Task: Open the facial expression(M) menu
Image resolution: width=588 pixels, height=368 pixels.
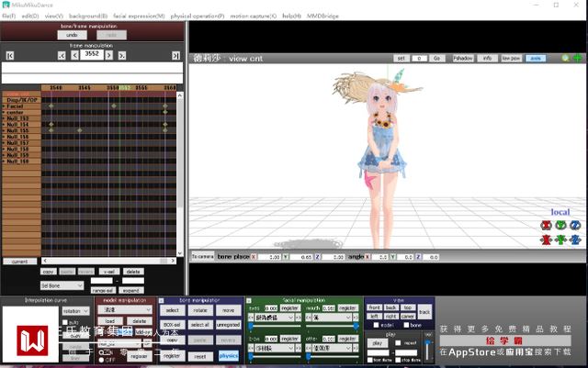Action: point(139,17)
